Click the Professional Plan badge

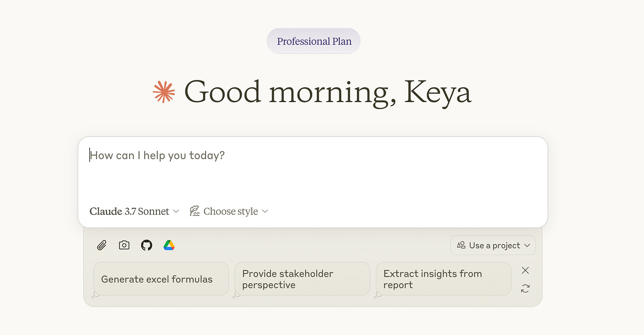(x=314, y=41)
